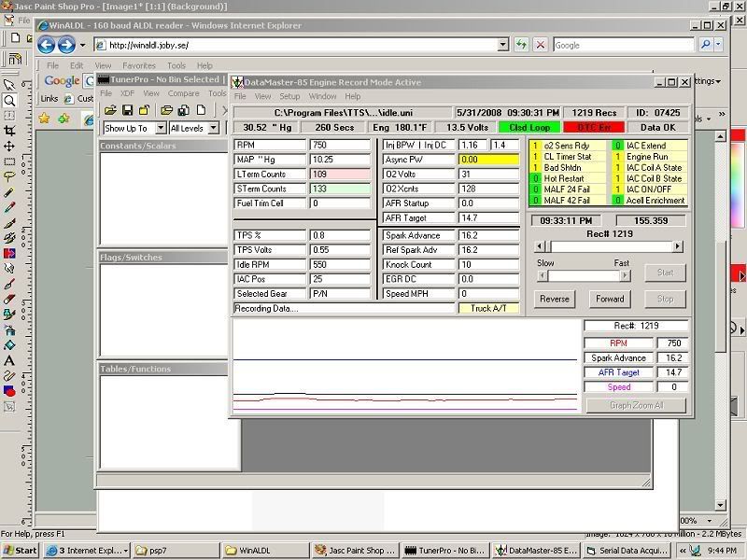Viewport: 747px width, 560px height.
Task: Click the yellow padlock icon in TunerPro toolbar
Action: point(144,110)
